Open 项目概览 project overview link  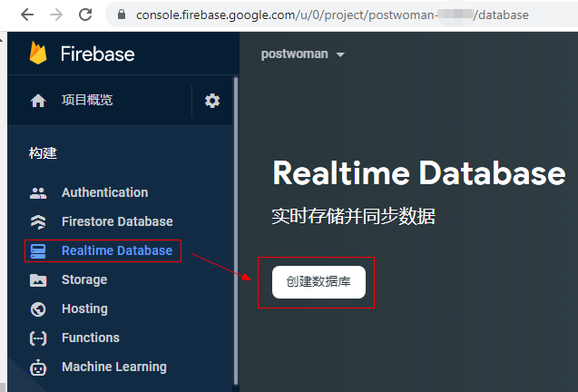click(87, 101)
